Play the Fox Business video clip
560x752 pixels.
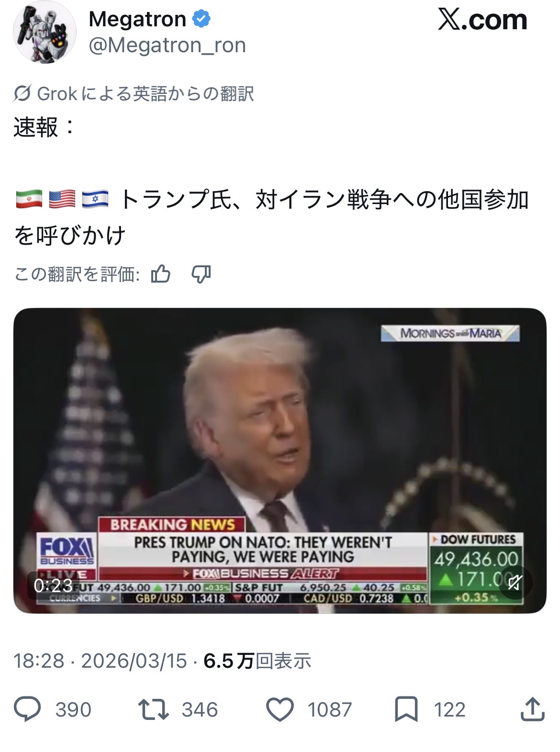(x=280, y=460)
